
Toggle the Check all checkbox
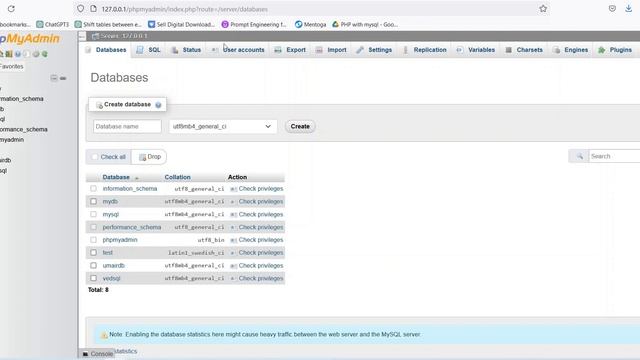[x=95, y=157]
